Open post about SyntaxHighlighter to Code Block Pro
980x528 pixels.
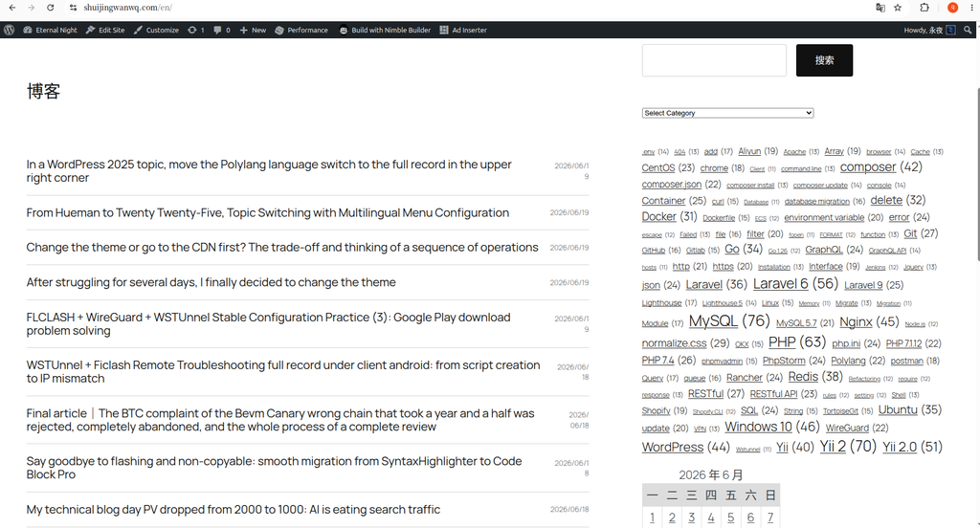point(274,468)
